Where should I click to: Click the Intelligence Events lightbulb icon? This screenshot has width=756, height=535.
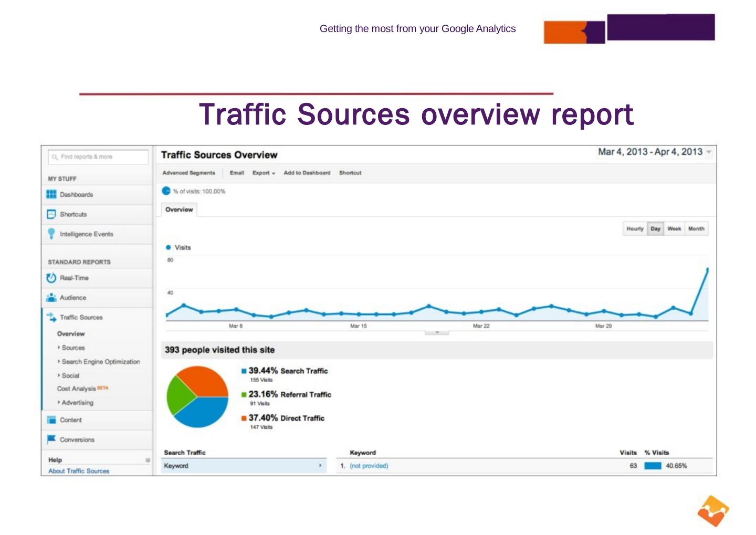pyautogui.click(x=51, y=234)
